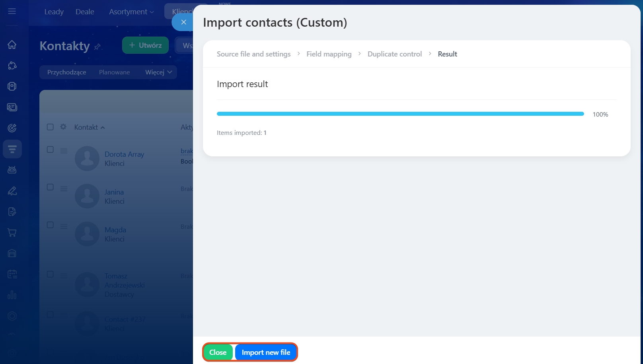Viewport: 643px width, 364px height.
Task: Expand the Asortyment dropdown menu
Action: (x=131, y=12)
